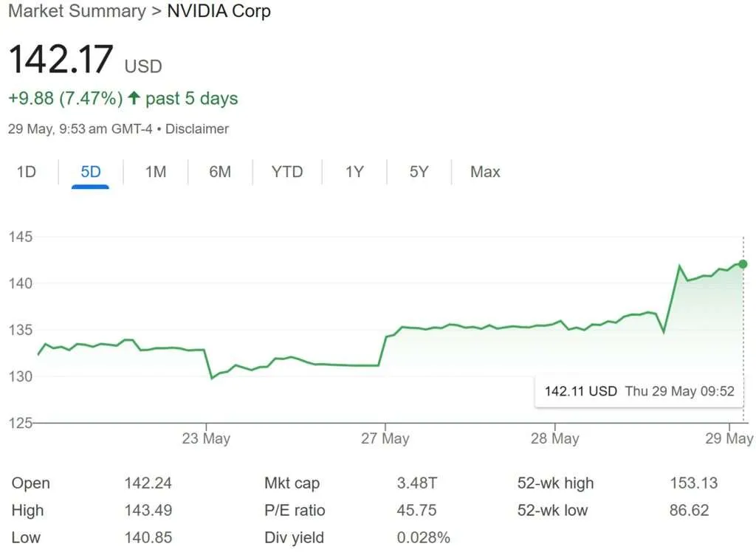
Task: Click the Disclaimer link
Action: (x=197, y=129)
